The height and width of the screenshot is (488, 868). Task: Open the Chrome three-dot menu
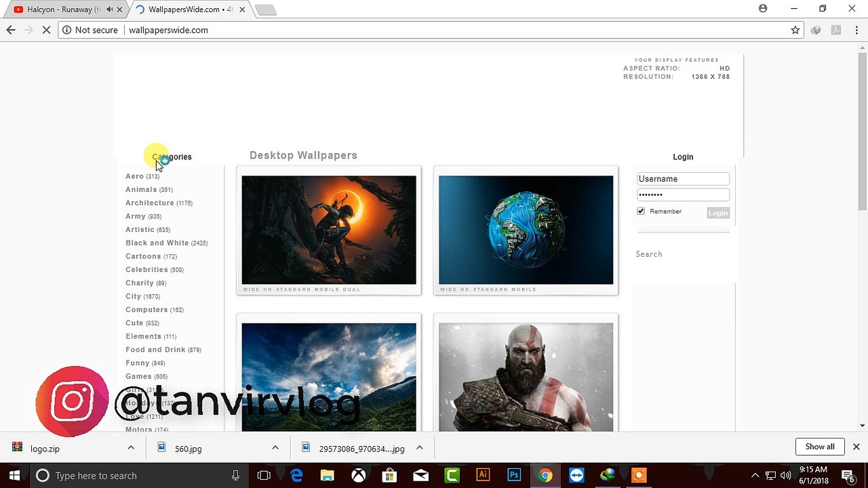[x=856, y=30]
